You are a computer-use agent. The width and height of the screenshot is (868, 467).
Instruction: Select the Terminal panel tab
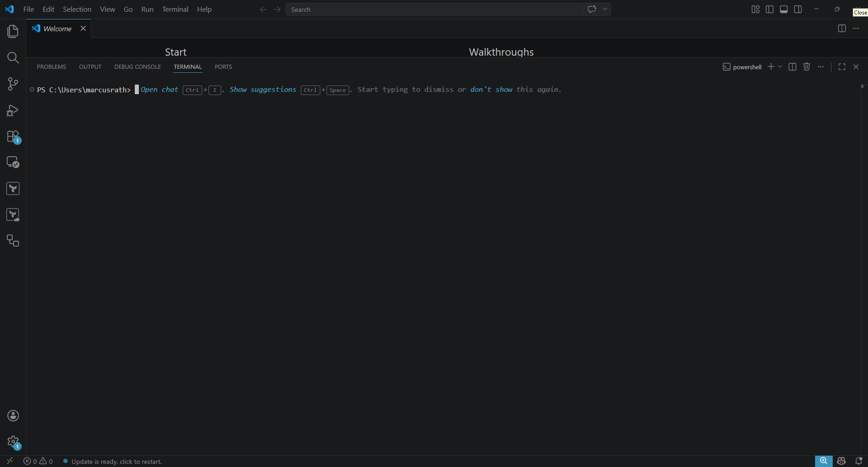tap(188, 67)
